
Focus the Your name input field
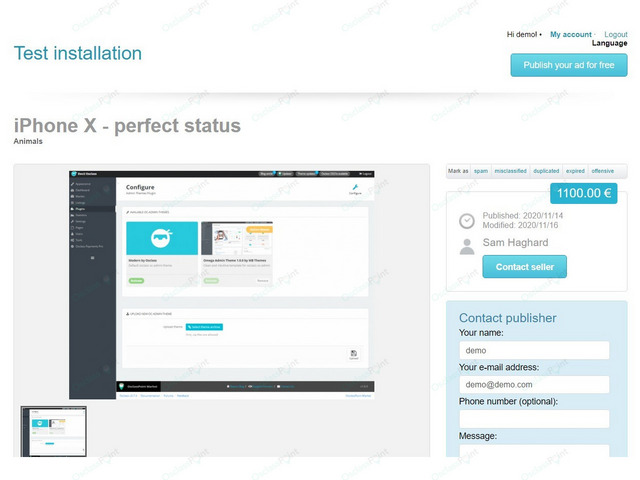pyautogui.click(x=534, y=350)
